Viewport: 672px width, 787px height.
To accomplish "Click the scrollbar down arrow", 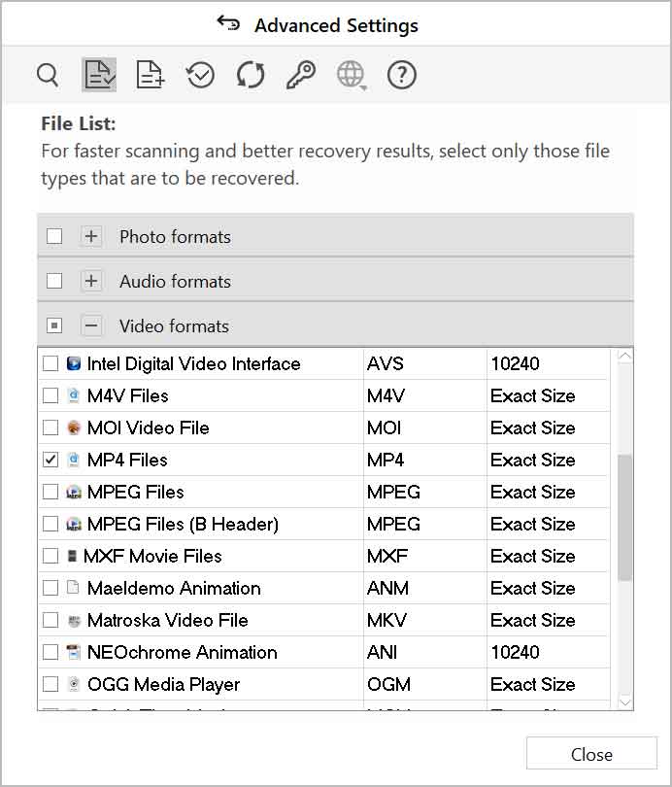I will [626, 702].
